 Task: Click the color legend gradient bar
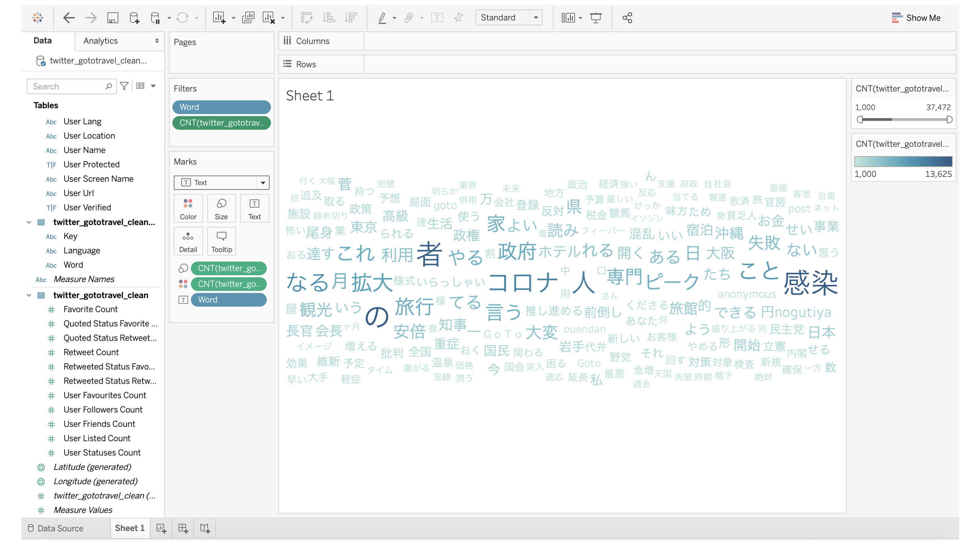click(x=903, y=162)
